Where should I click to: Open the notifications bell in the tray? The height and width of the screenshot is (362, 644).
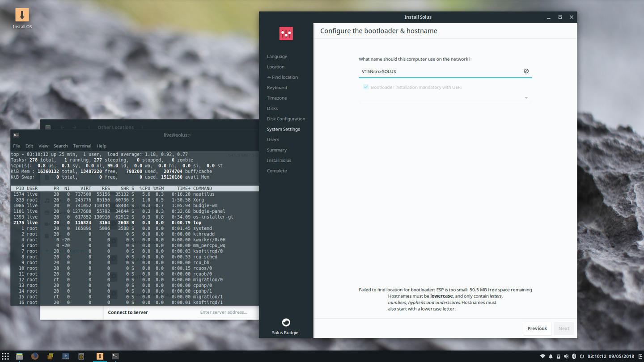tap(551, 356)
